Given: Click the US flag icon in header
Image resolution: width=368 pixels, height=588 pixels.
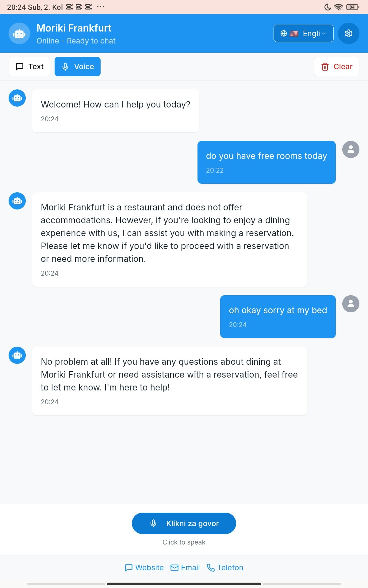Looking at the screenshot, I should pyautogui.click(x=294, y=33).
